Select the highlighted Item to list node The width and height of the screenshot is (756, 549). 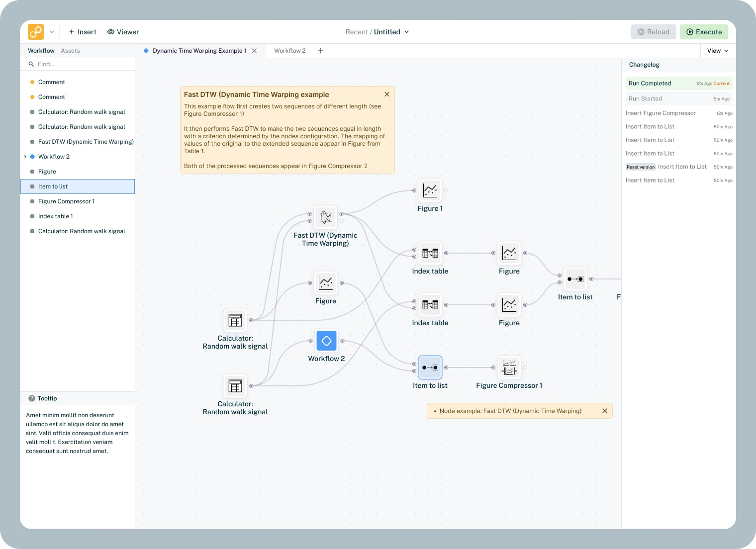[430, 367]
